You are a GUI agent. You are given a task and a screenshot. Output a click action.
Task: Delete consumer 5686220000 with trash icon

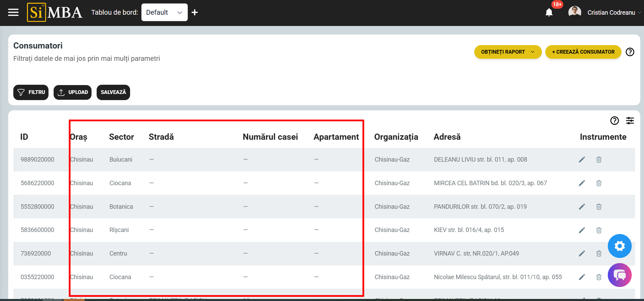(x=599, y=183)
